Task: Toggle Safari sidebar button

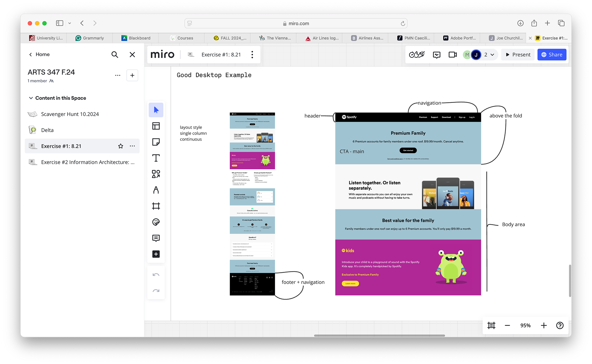Action: [60, 23]
